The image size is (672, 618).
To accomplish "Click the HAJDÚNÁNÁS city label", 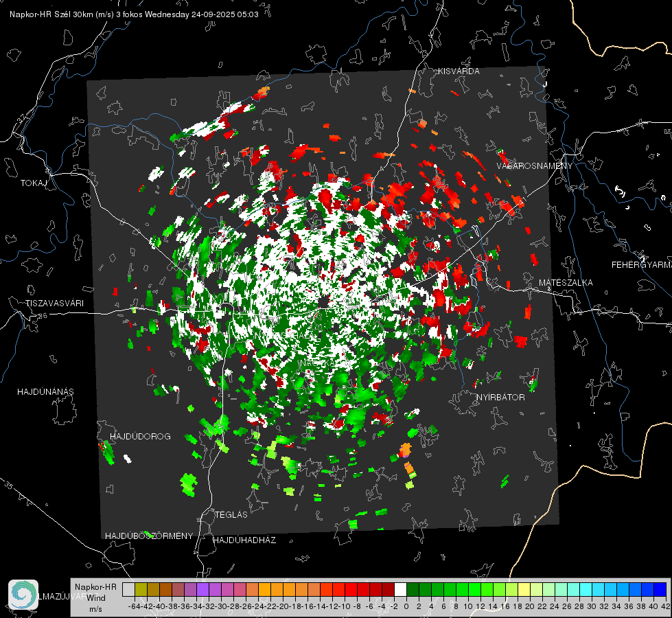I will tap(45, 392).
